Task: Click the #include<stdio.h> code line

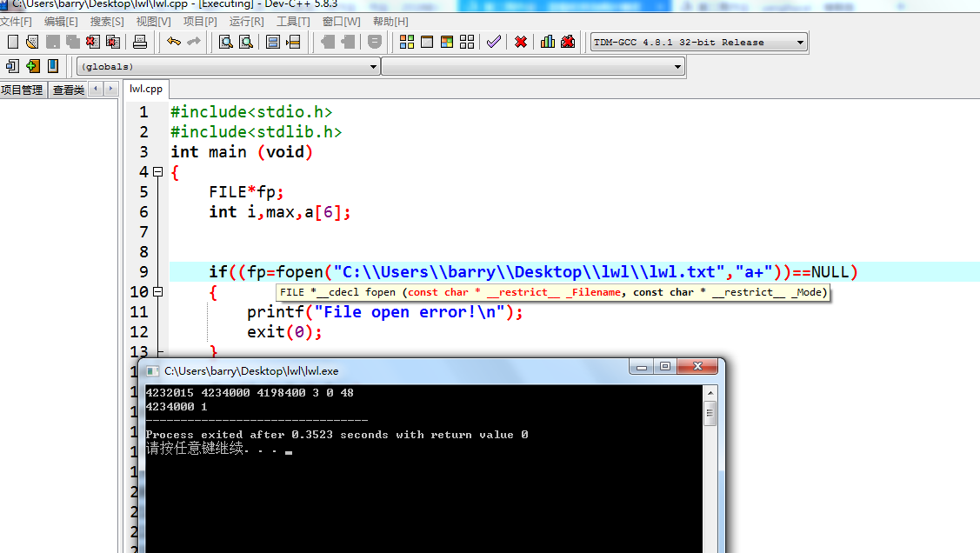Action: 251,112
